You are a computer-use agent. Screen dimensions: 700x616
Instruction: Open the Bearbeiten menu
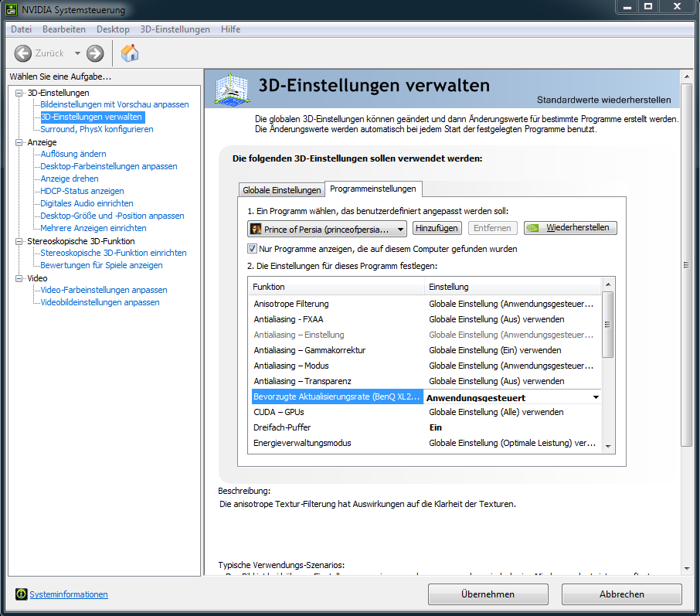64,29
